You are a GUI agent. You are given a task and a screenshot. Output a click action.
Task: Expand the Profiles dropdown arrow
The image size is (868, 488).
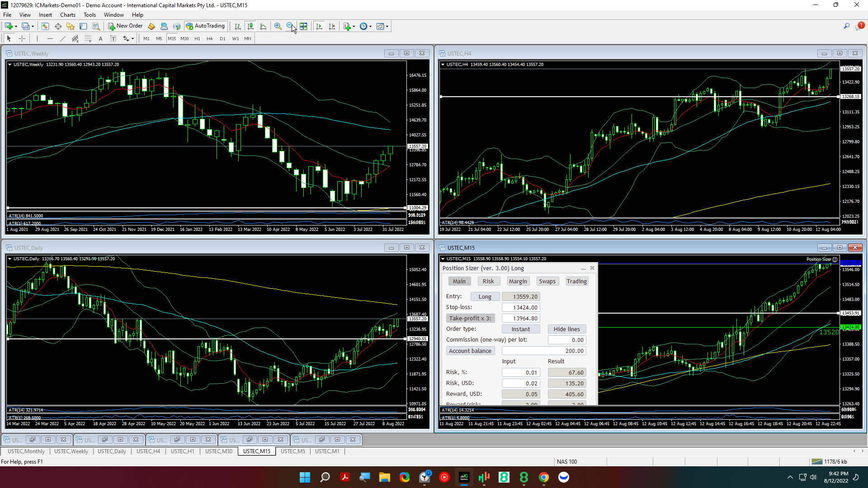pyautogui.click(x=33, y=27)
